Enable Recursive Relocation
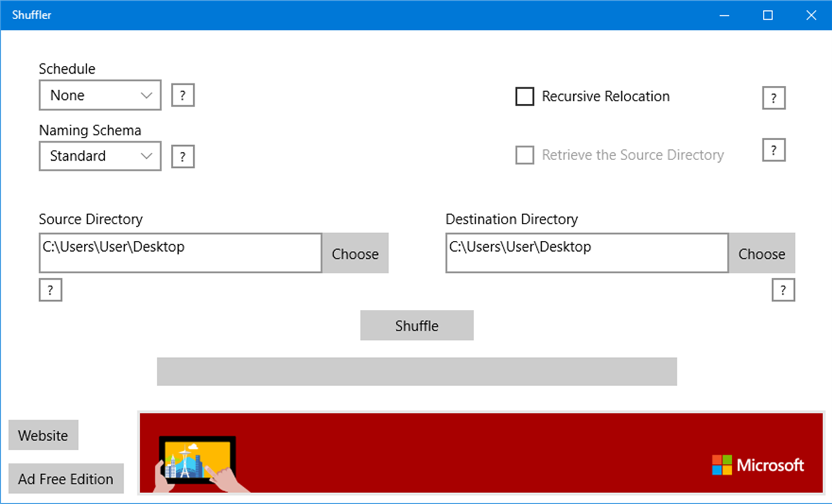This screenshot has height=504, width=832. point(525,96)
